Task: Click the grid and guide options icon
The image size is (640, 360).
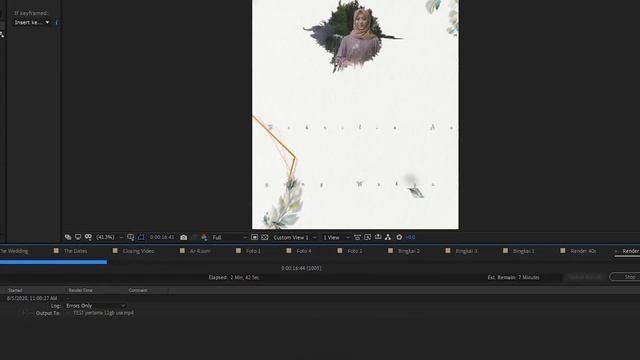Action: pyautogui.click(x=131, y=237)
